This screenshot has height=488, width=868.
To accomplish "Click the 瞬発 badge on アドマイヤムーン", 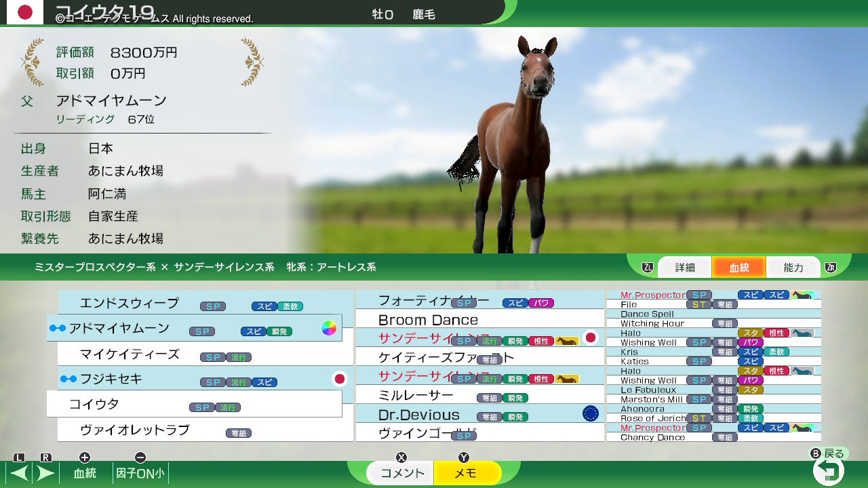I will [x=279, y=331].
